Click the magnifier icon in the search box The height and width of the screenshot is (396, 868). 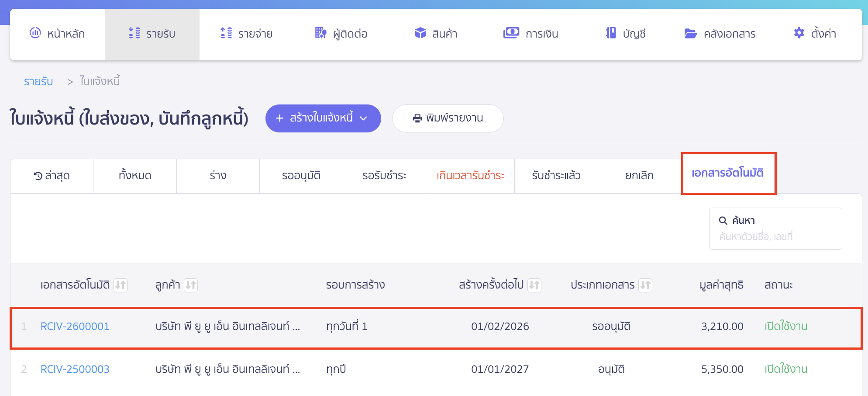click(723, 220)
